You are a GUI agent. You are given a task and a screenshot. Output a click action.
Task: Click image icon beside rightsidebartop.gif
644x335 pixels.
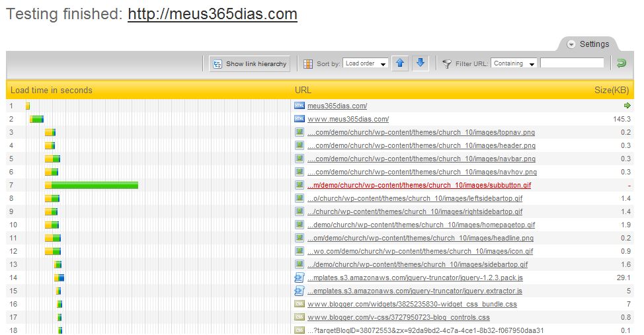300,211
